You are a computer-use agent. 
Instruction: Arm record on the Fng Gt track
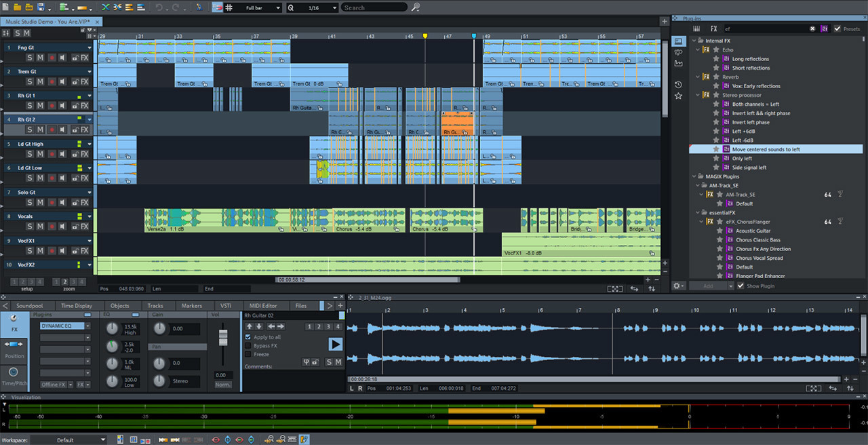[x=52, y=58]
